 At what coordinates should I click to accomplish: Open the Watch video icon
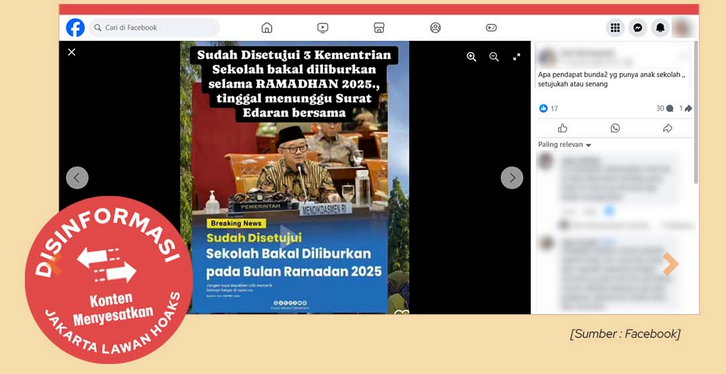click(323, 28)
